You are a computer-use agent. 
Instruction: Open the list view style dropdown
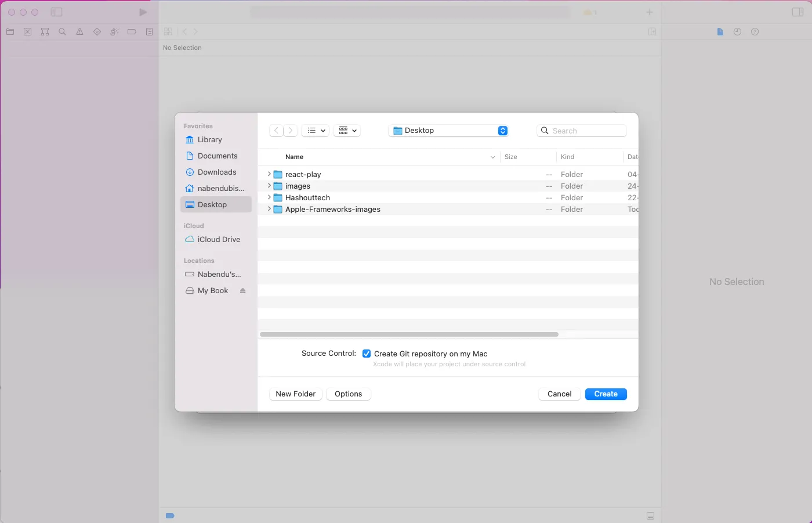316,131
